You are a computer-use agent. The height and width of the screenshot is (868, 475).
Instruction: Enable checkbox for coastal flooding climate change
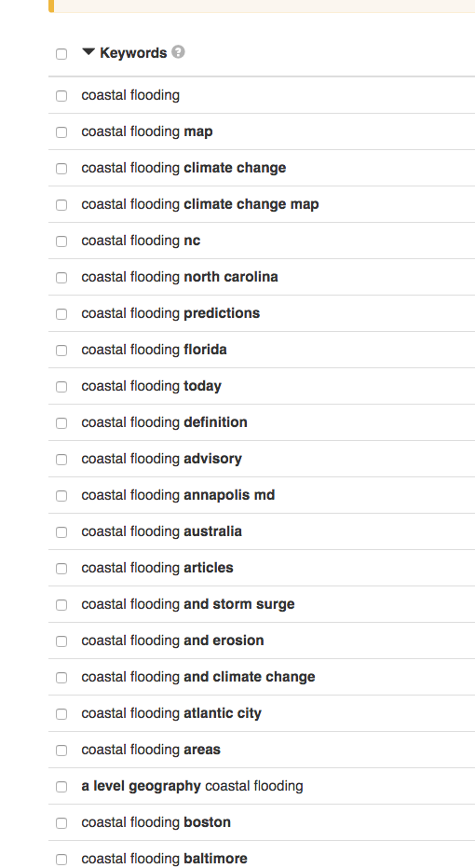(61, 169)
